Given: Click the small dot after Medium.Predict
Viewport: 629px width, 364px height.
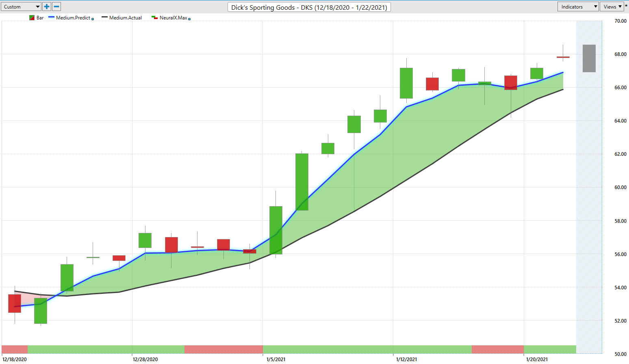Looking at the screenshot, I should click(93, 19).
